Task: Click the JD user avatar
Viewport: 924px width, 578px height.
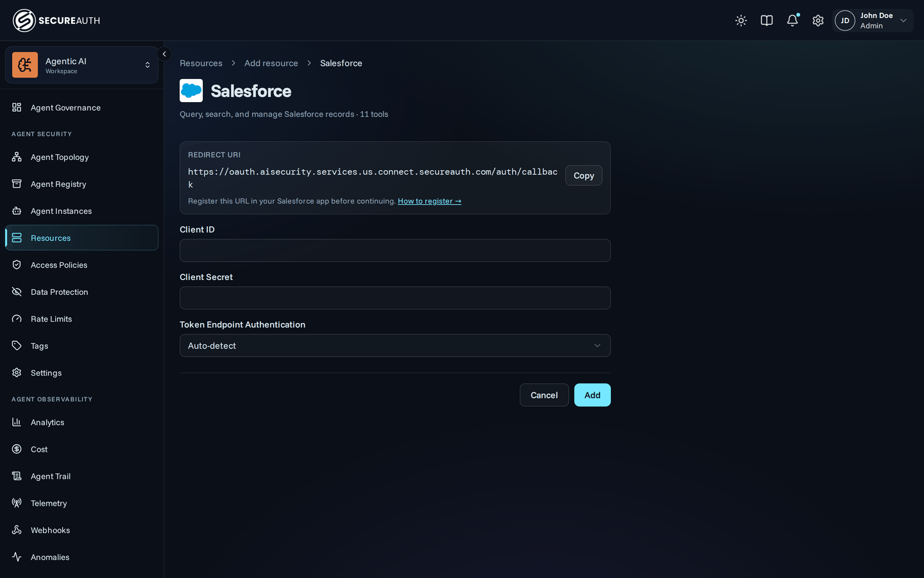Action: [x=845, y=21]
